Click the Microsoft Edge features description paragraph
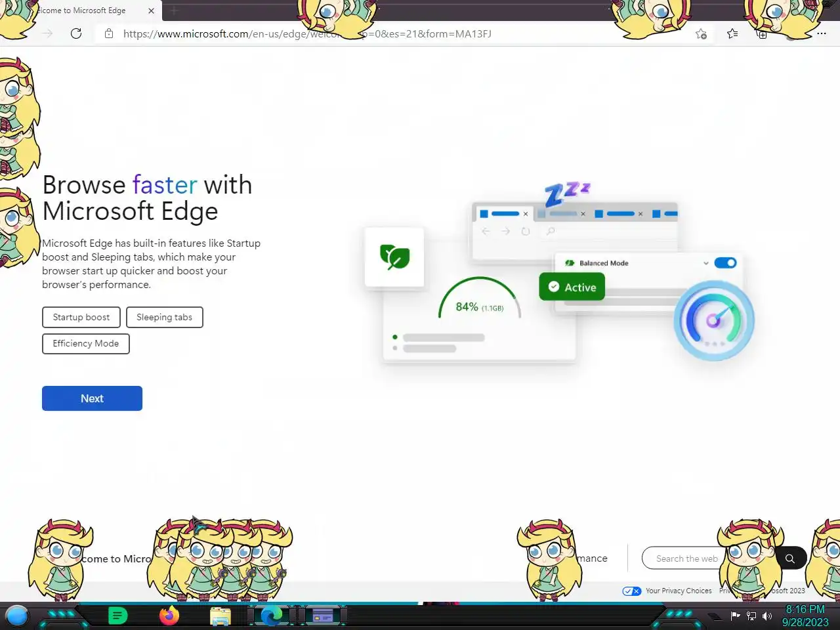This screenshot has width=840, height=630. tap(152, 264)
